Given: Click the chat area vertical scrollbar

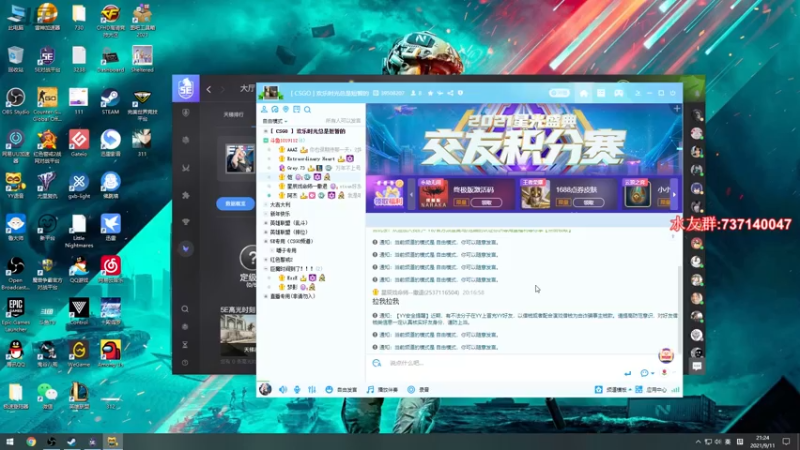Looking at the screenshot, I should point(679,308).
